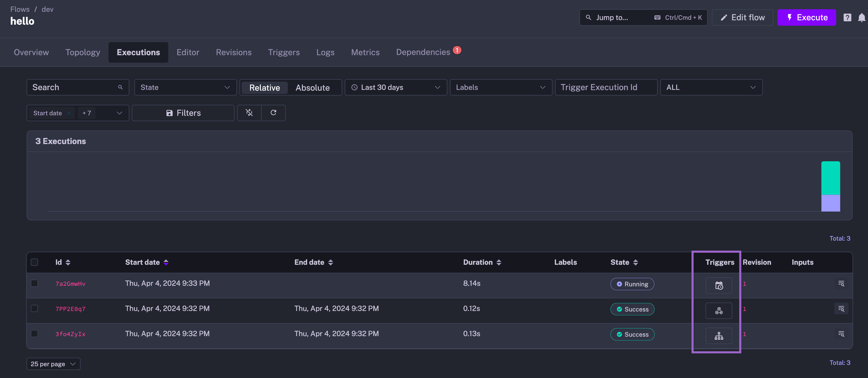Click the Execute button

click(806, 17)
